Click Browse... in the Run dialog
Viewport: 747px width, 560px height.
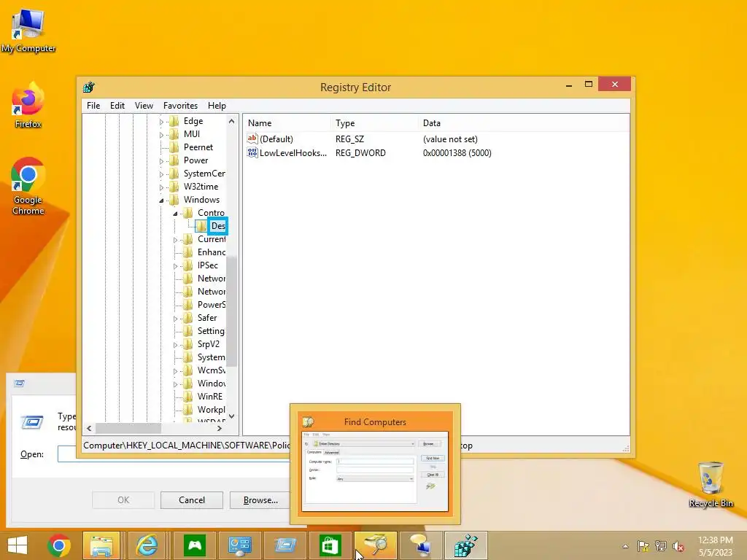tap(260, 500)
